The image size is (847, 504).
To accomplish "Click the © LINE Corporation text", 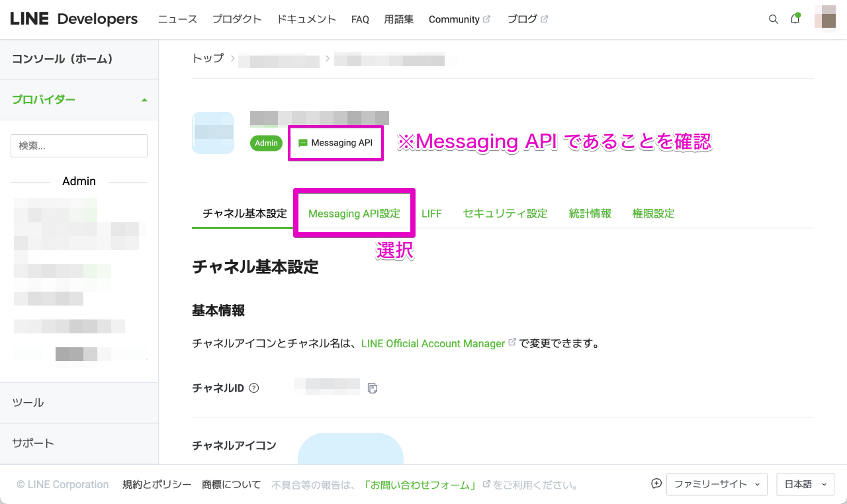I will pos(63,485).
